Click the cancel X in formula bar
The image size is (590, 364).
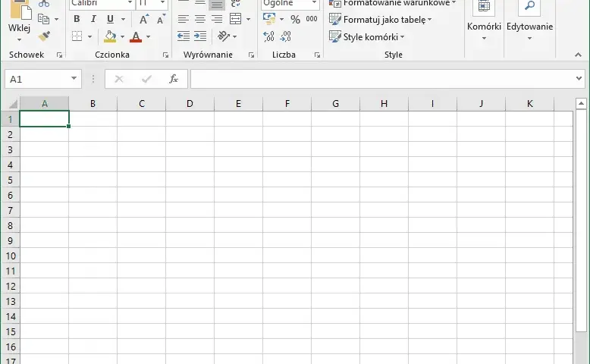coord(119,79)
